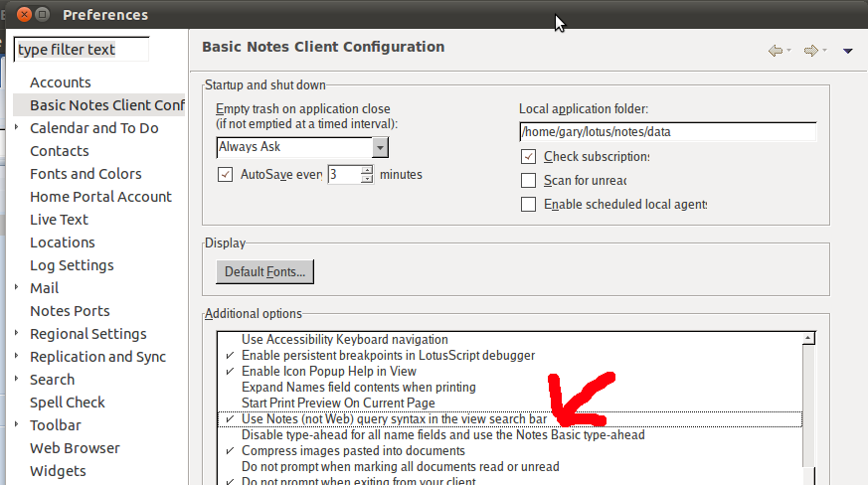The image size is (868, 485).
Task: Select Mail in preferences tree
Action: 45,288
